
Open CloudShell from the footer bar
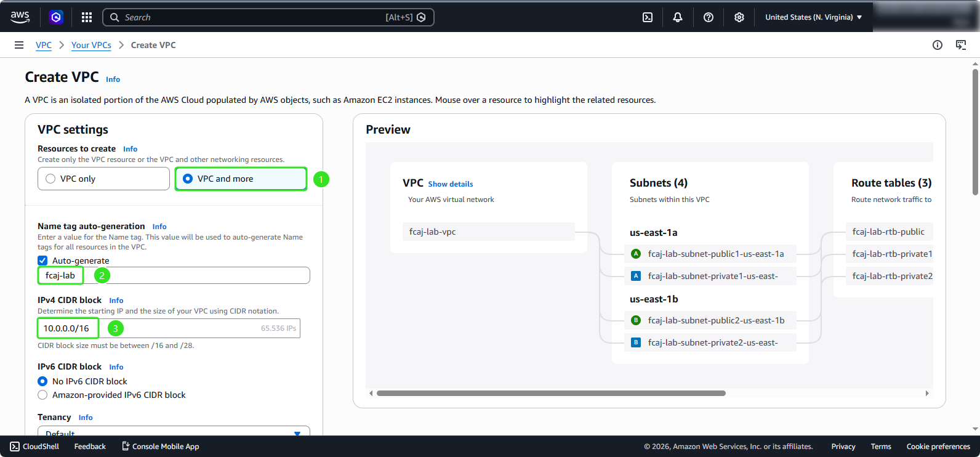tap(34, 447)
